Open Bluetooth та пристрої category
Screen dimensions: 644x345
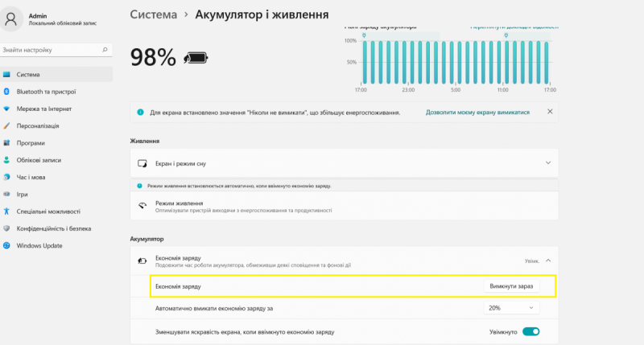click(56, 92)
